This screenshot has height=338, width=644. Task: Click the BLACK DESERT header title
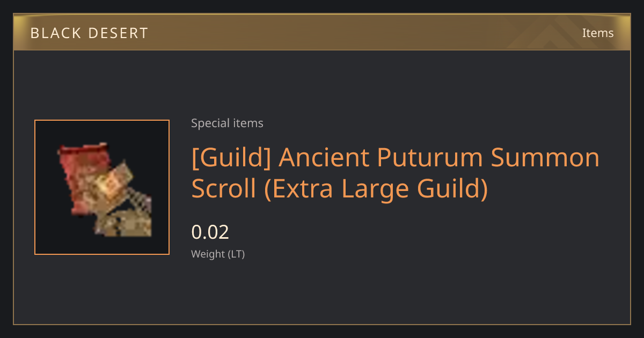[x=89, y=33]
